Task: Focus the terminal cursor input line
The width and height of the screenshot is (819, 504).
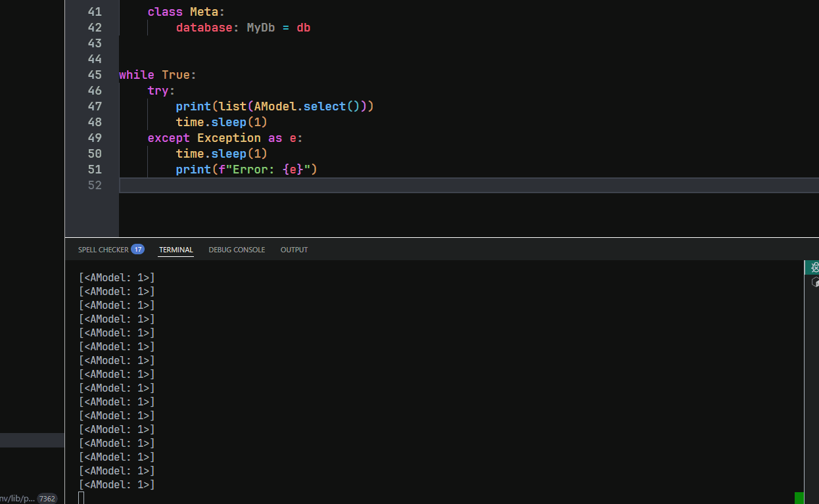Action: pos(82,498)
